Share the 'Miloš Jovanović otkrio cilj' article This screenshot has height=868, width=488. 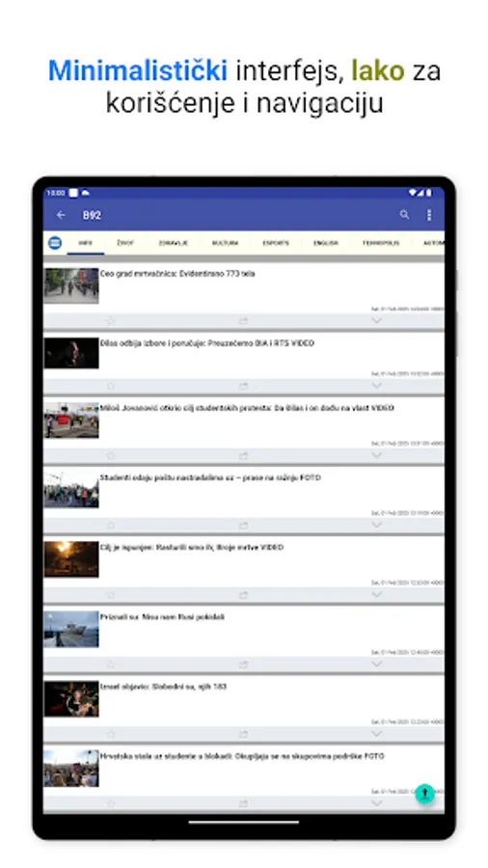point(243,455)
